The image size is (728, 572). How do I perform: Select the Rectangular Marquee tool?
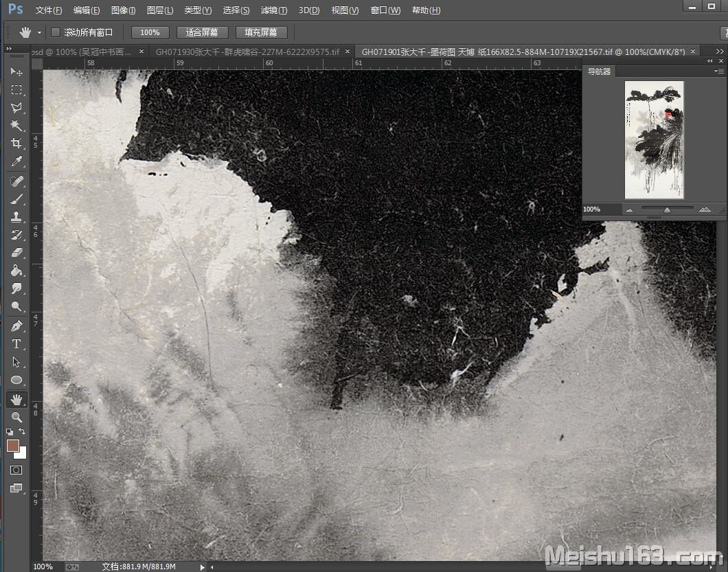pos(16,89)
